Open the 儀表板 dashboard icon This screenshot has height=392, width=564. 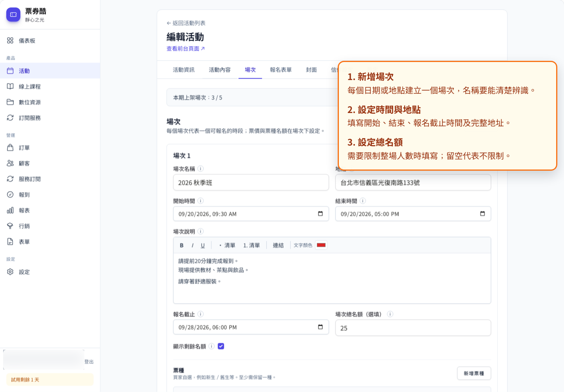[10, 40]
